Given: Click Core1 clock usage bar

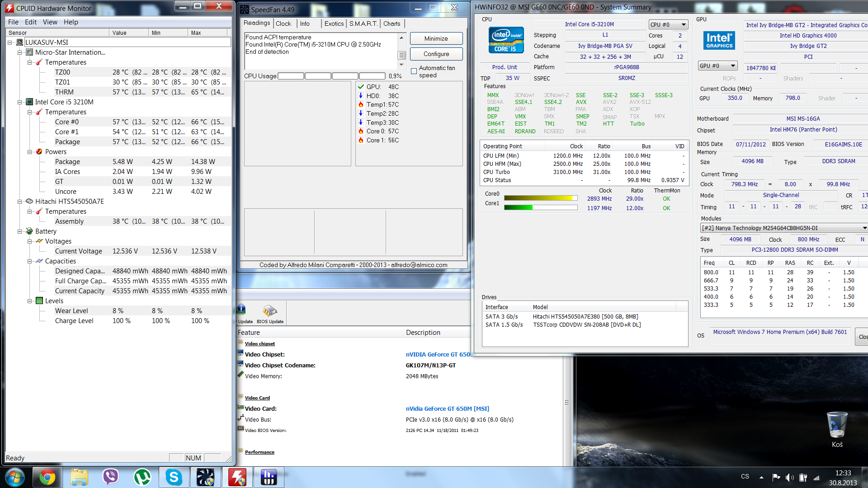Looking at the screenshot, I should tap(541, 207).
